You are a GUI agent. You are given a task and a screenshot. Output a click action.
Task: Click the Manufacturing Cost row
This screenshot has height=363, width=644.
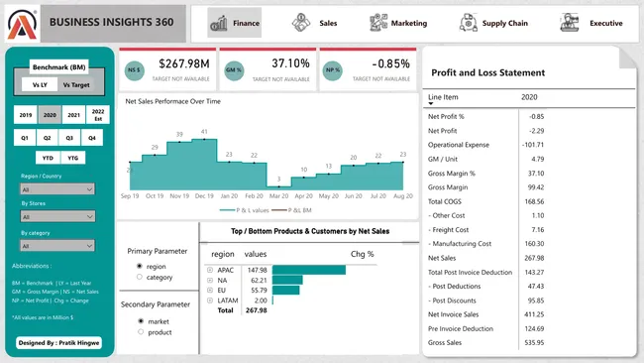(x=486, y=244)
